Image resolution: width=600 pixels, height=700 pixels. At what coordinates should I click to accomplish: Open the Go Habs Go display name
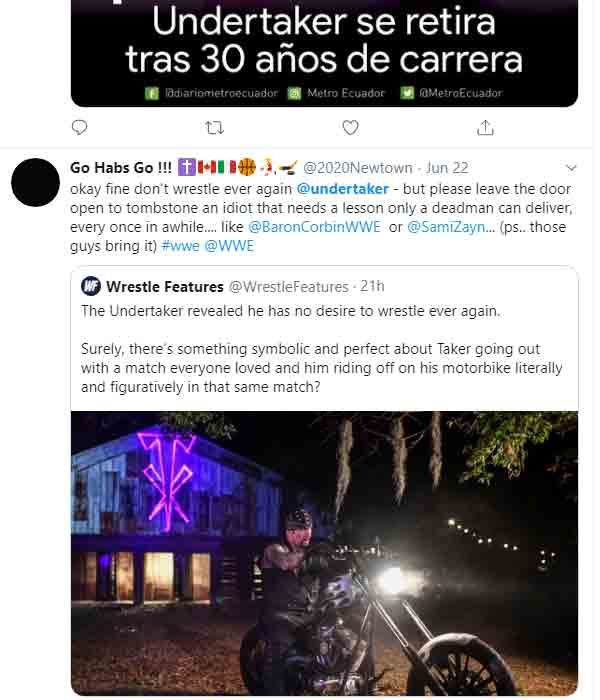click(x=121, y=168)
